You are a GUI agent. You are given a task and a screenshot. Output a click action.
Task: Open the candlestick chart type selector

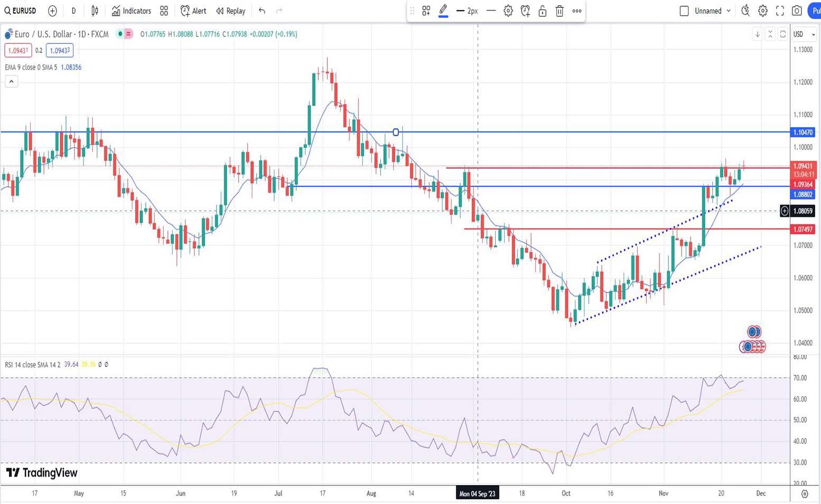point(95,11)
